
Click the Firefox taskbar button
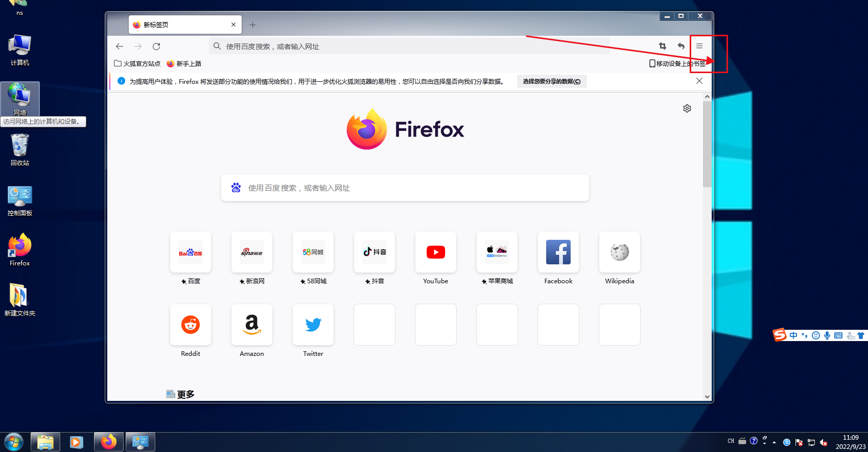tap(108, 442)
